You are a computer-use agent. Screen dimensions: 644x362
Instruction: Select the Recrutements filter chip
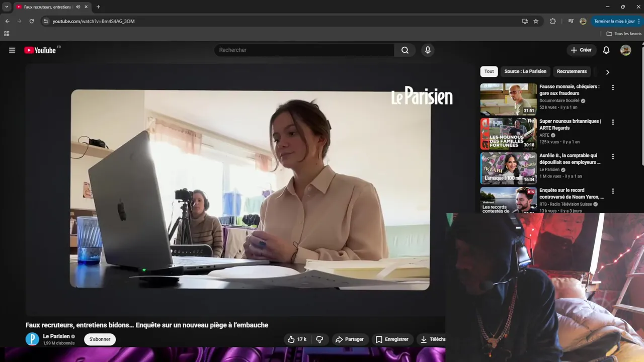(x=572, y=71)
